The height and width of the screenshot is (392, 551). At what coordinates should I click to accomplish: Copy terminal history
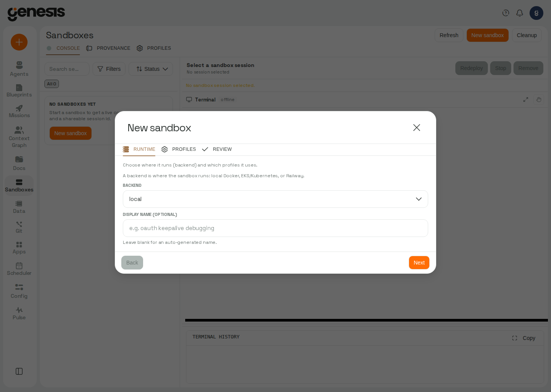coord(529,338)
